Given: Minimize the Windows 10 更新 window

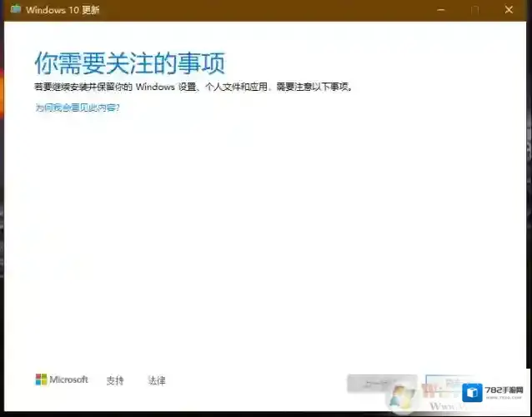Looking at the screenshot, I should point(441,10).
